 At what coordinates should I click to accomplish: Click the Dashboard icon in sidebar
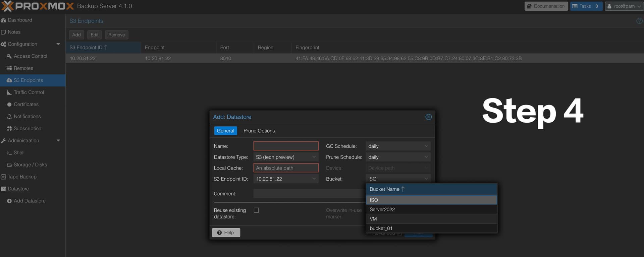click(x=4, y=20)
